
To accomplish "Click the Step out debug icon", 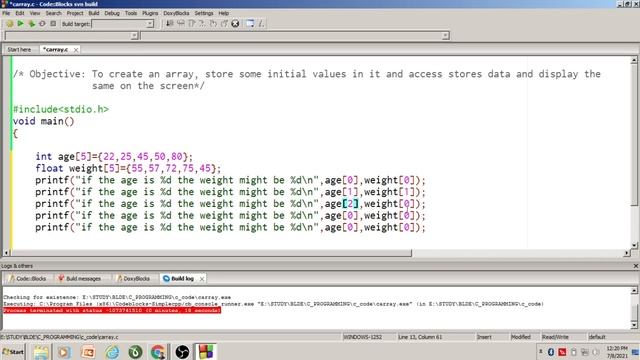I will click(213, 24).
